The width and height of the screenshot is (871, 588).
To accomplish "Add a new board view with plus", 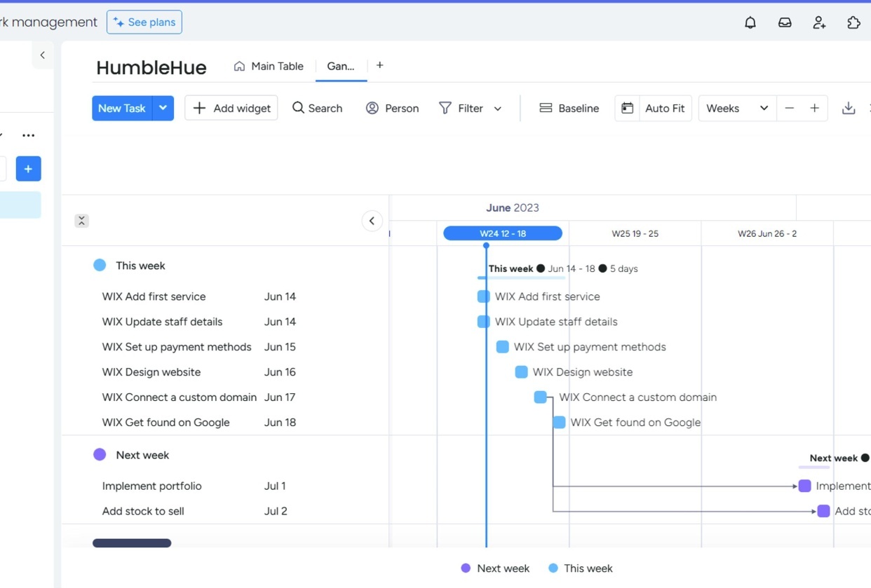I will point(380,65).
